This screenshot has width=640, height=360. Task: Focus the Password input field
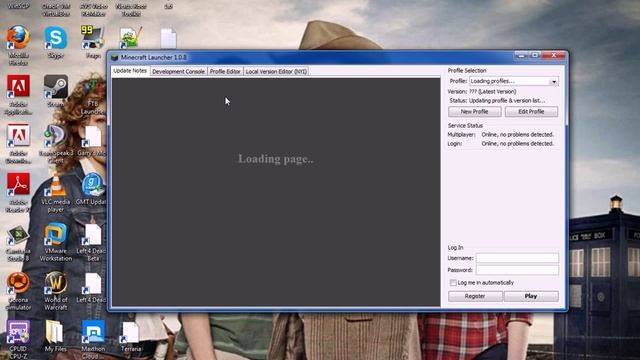tap(517, 270)
